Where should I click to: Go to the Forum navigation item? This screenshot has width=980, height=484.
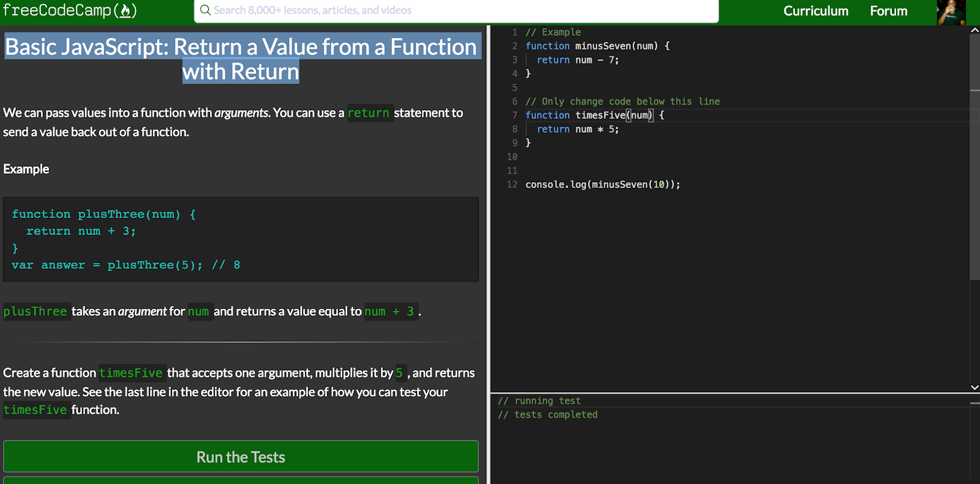pos(888,11)
